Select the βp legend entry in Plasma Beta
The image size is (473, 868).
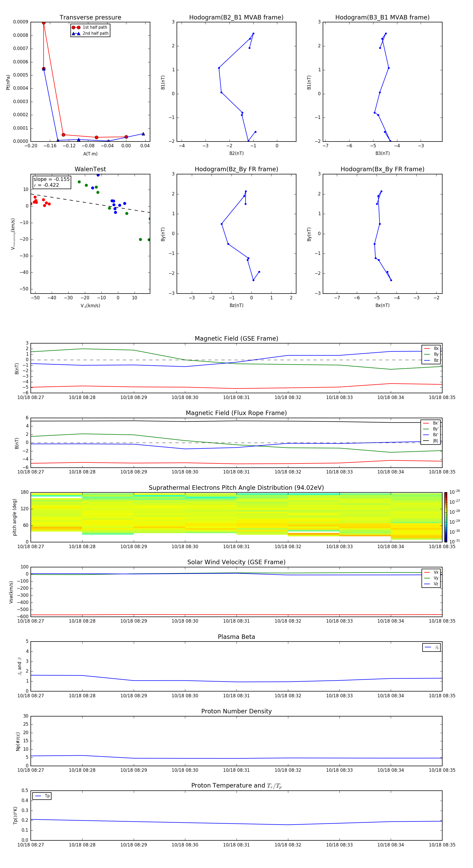431,647
